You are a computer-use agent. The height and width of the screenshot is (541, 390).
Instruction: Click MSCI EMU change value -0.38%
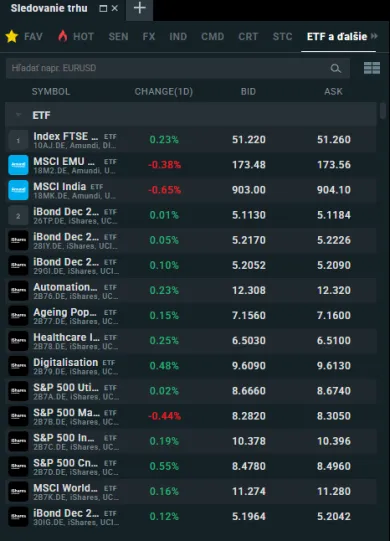[x=164, y=165]
